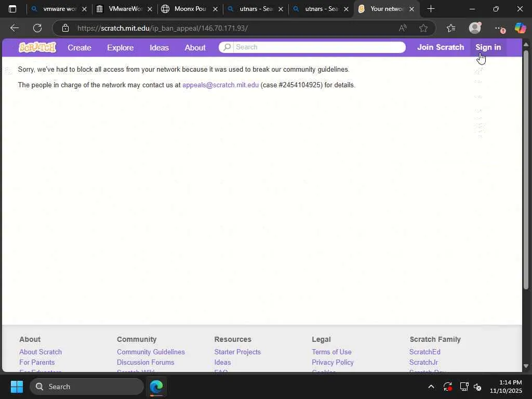Click the Scratch logo in the navigation bar
The width and height of the screenshot is (532, 399).
[x=37, y=47]
